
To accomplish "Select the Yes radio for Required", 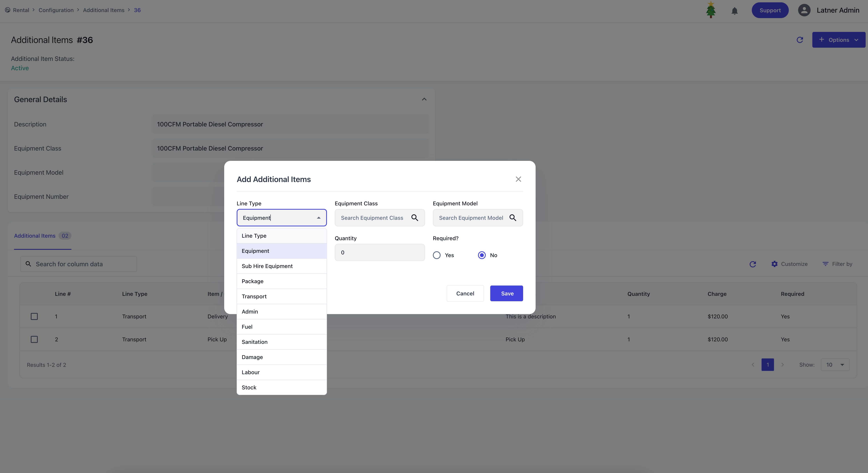I will [x=437, y=255].
